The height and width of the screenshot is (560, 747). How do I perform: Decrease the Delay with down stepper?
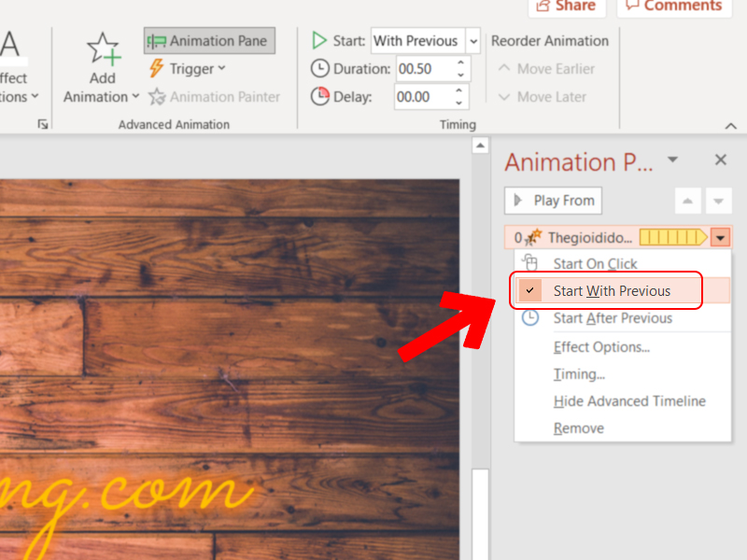click(x=461, y=102)
